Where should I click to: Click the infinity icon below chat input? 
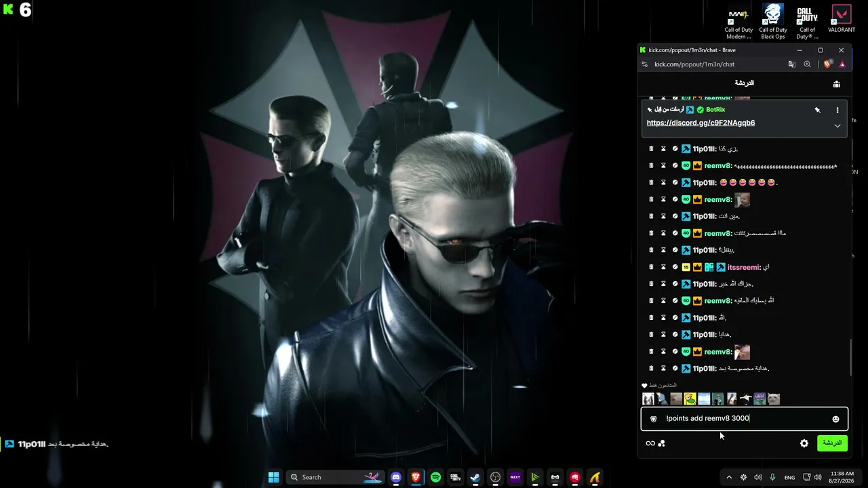click(650, 443)
